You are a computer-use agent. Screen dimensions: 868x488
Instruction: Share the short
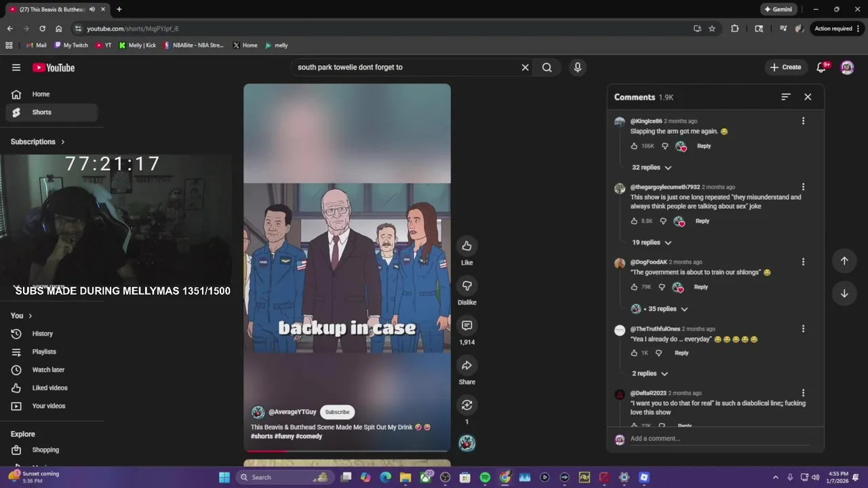point(467,365)
